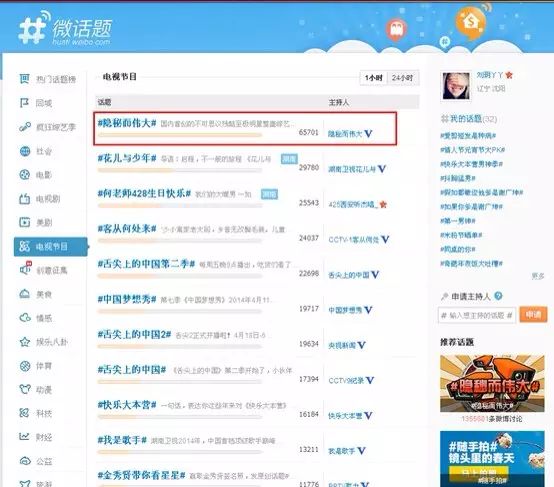The width and height of the screenshot is (554, 487).
Task: Switch ranking to 24小时
Action: click(403, 78)
